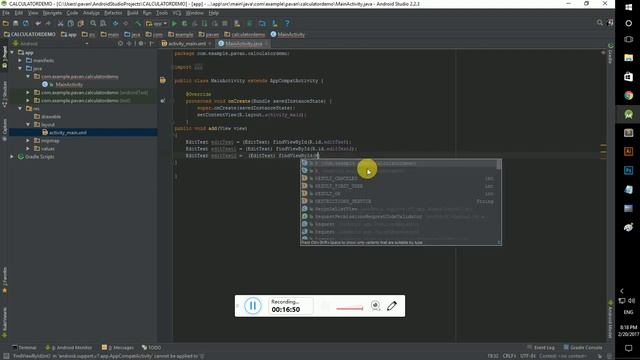Click the toolbar Help question mark icon
The image size is (640, 360).
(287, 24)
